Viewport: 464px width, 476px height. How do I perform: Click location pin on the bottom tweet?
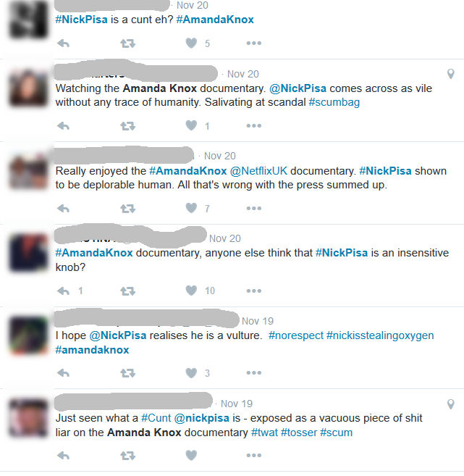click(451, 404)
